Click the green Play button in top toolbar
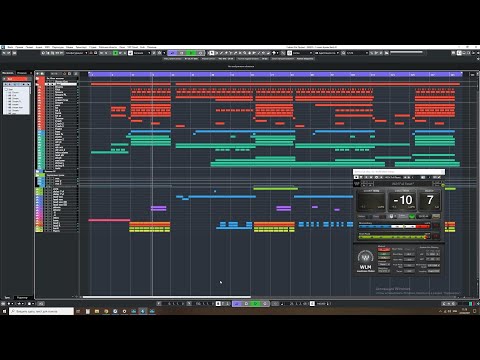The width and height of the screenshot is (480, 360). click(x=191, y=53)
